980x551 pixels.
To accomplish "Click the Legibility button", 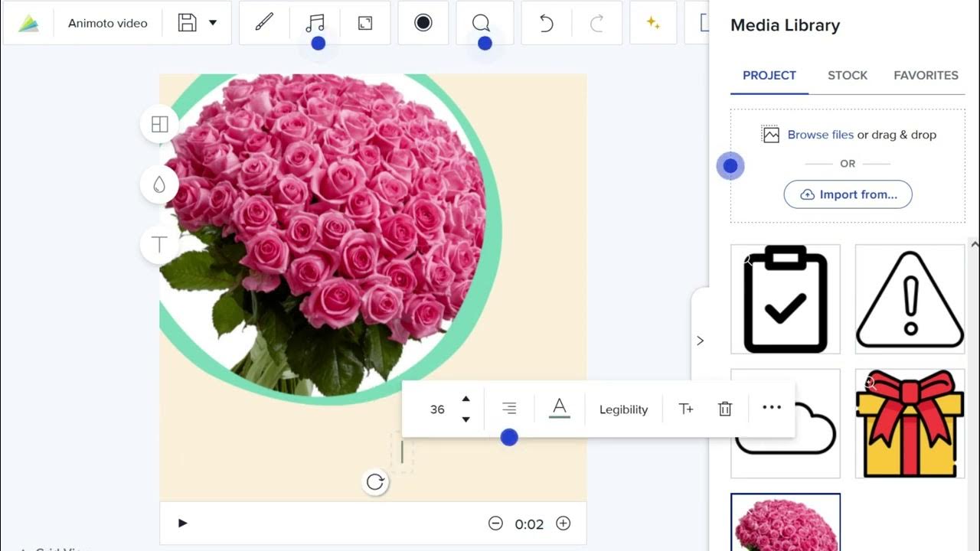I will pyautogui.click(x=623, y=409).
